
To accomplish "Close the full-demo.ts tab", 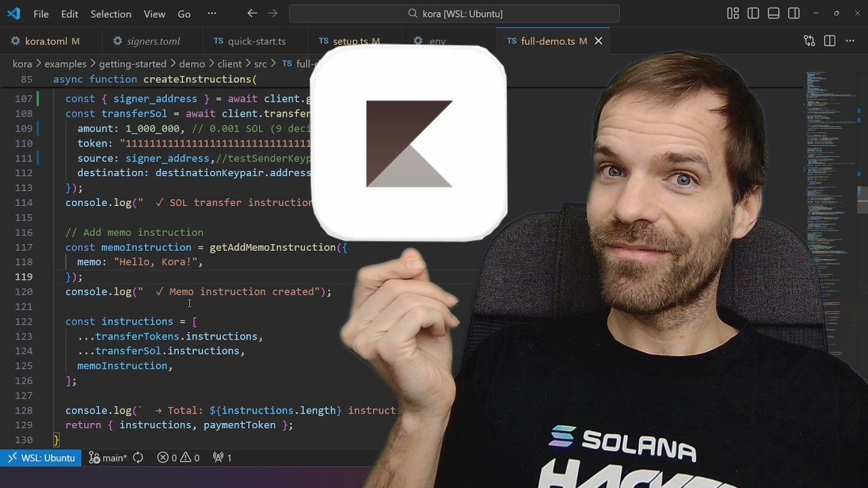I will 598,41.
